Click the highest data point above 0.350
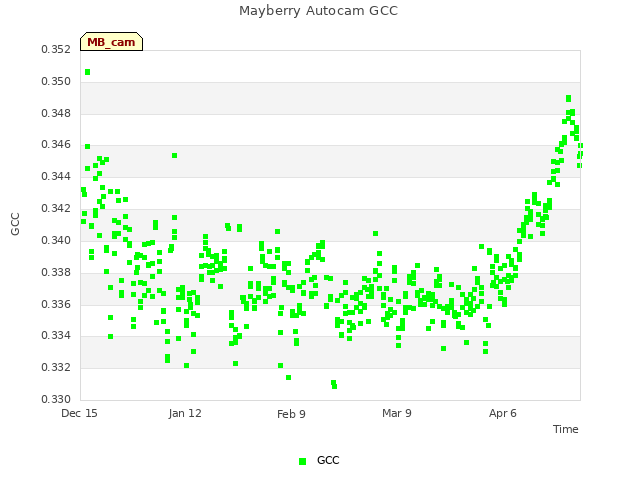This screenshot has height=480, width=640. (x=87, y=72)
